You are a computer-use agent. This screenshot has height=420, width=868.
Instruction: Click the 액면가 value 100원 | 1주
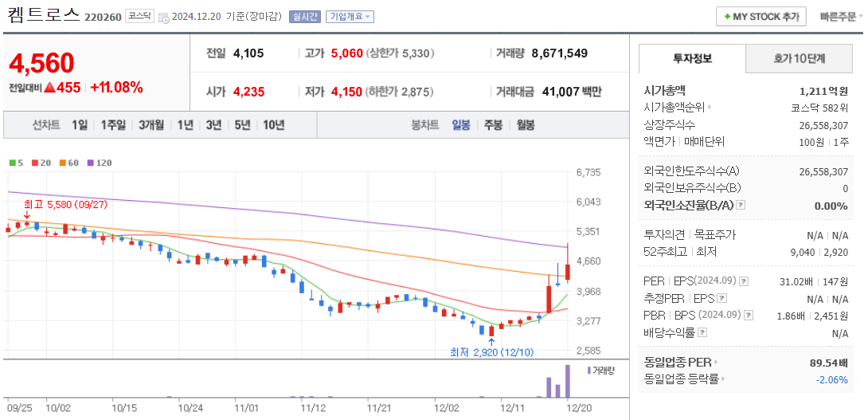[823, 142]
